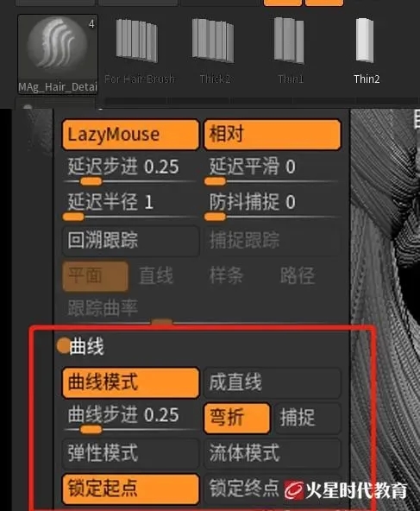Screen dimensions: 420x511
Task: Select the 平面 plane option
Action: (95, 276)
